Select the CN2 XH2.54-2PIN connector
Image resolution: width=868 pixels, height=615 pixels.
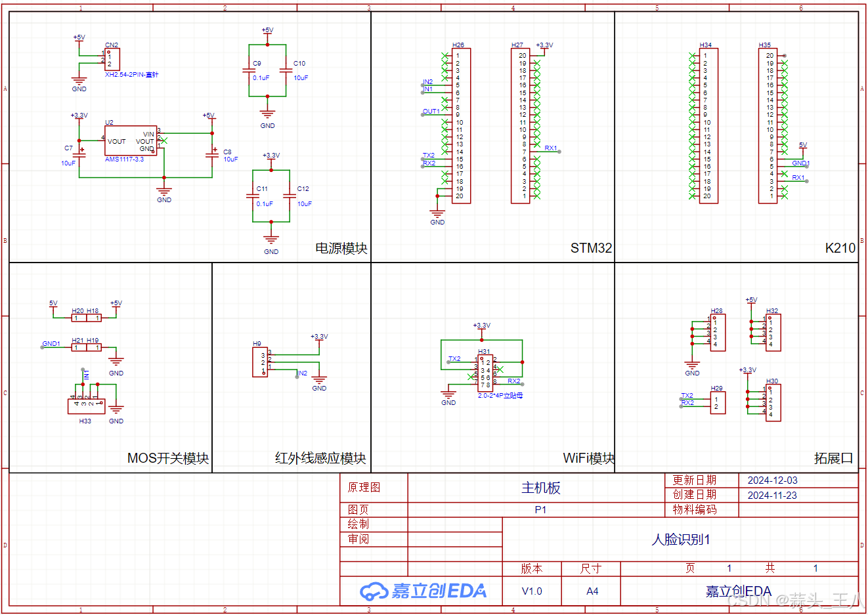tap(112, 59)
